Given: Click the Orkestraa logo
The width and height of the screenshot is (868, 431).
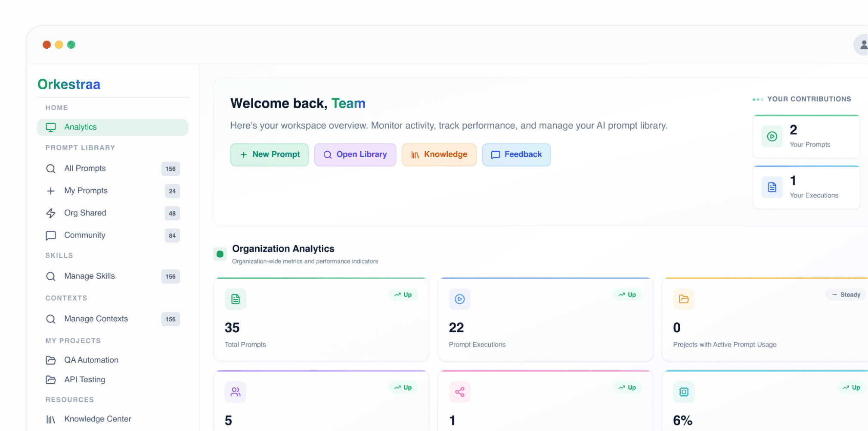Looking at the screenshot, I should tap(69, 84).
